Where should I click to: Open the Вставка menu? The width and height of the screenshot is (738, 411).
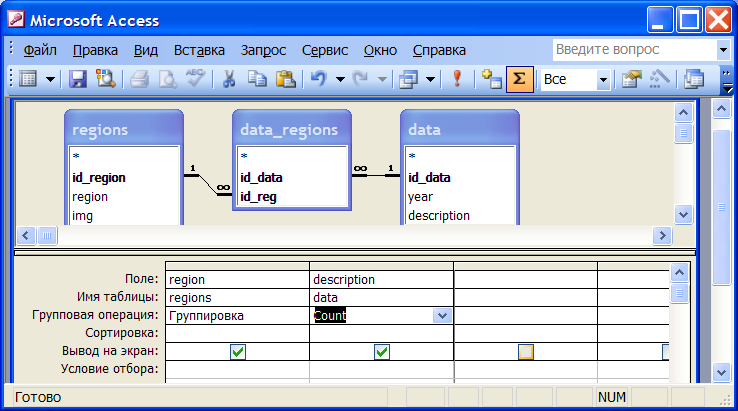[199, 50]
